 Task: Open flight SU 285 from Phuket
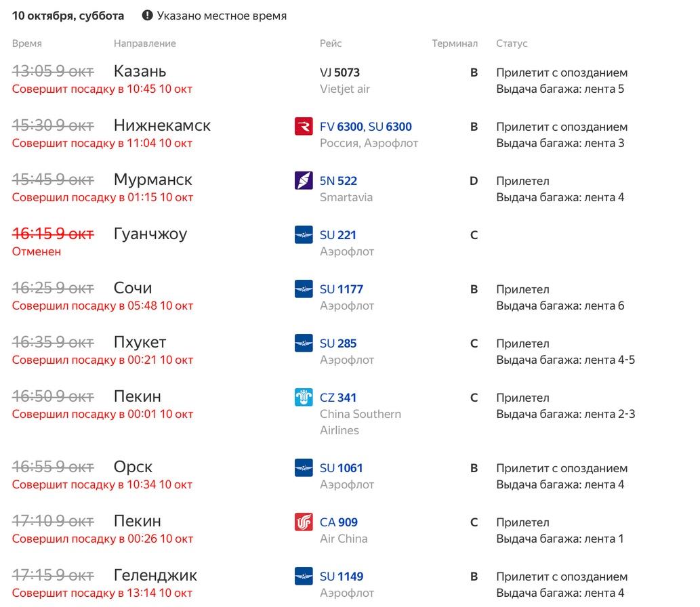tap(338, 343)
